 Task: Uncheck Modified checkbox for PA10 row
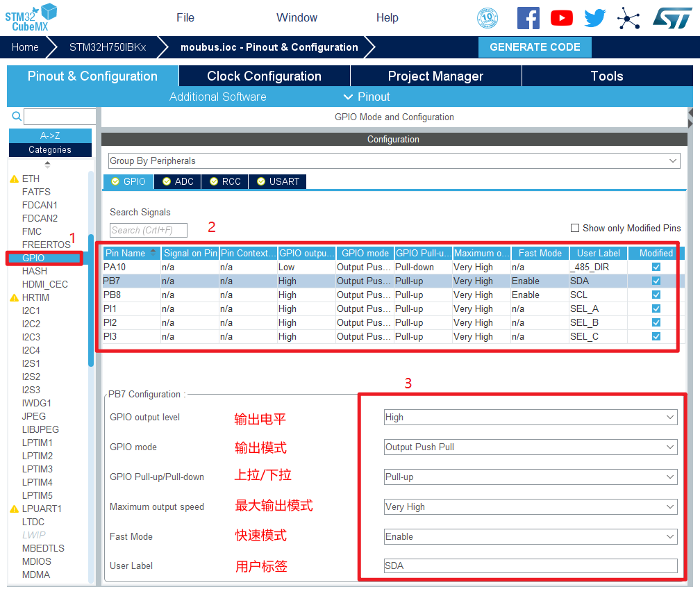(656, 267)
